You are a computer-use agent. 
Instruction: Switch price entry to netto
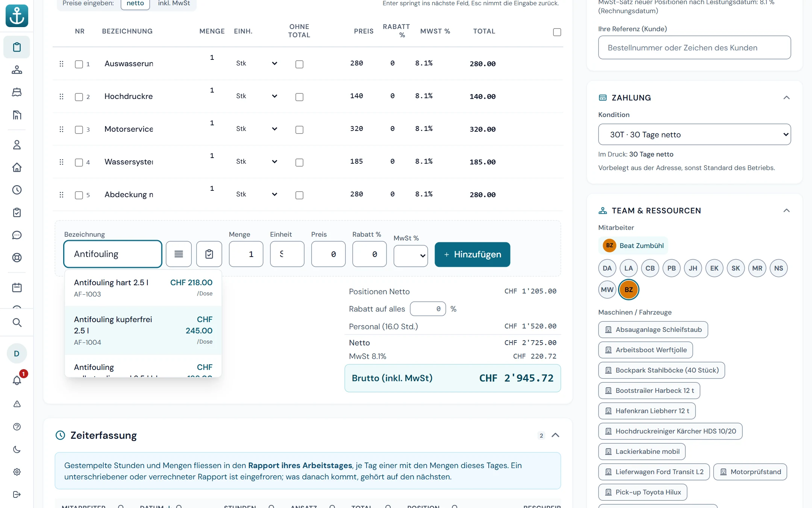coord(135,3)
